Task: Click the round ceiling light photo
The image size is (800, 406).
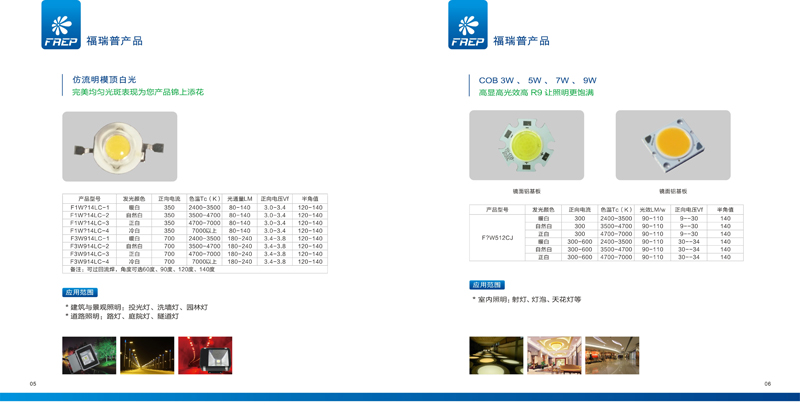Action: pos(496,355)
